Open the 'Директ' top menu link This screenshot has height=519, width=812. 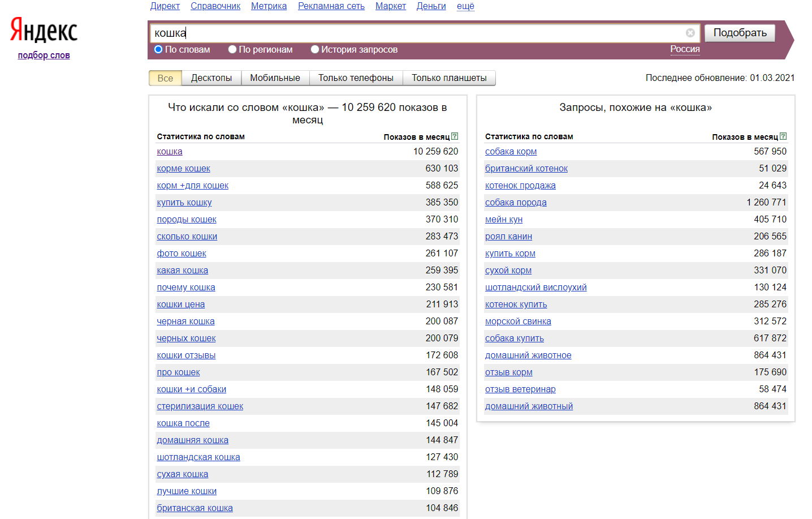(x=165, y=6)
